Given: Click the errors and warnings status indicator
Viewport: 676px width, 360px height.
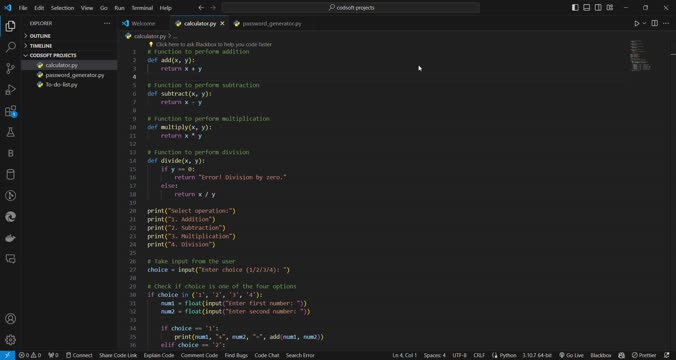Looking at the screenshot, I should (30, 355).
